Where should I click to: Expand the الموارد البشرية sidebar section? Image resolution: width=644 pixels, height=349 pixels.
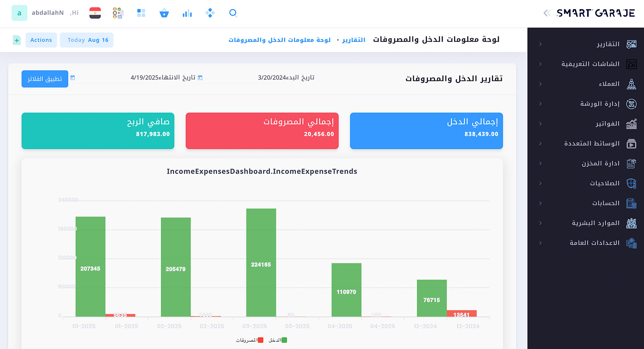click(595, 223)
